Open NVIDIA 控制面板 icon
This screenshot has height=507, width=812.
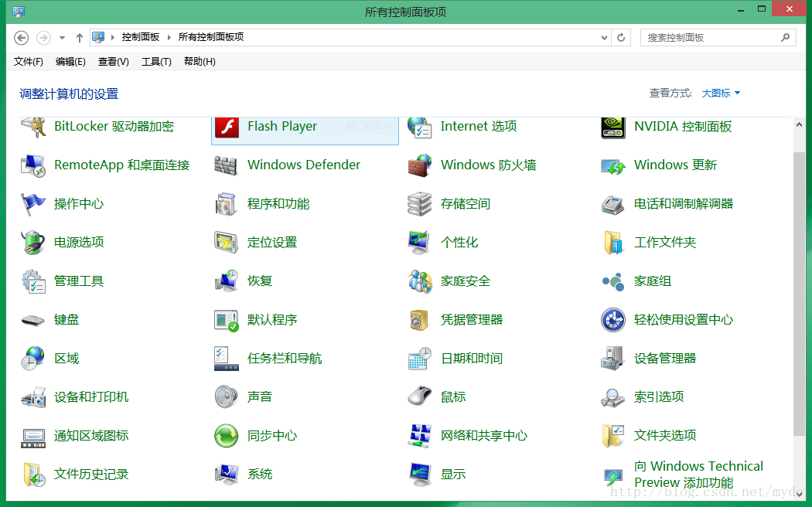613,128
